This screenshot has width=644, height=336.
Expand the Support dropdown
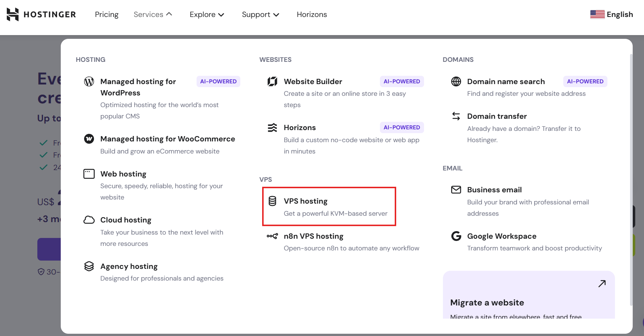click(x=260, y=14)
